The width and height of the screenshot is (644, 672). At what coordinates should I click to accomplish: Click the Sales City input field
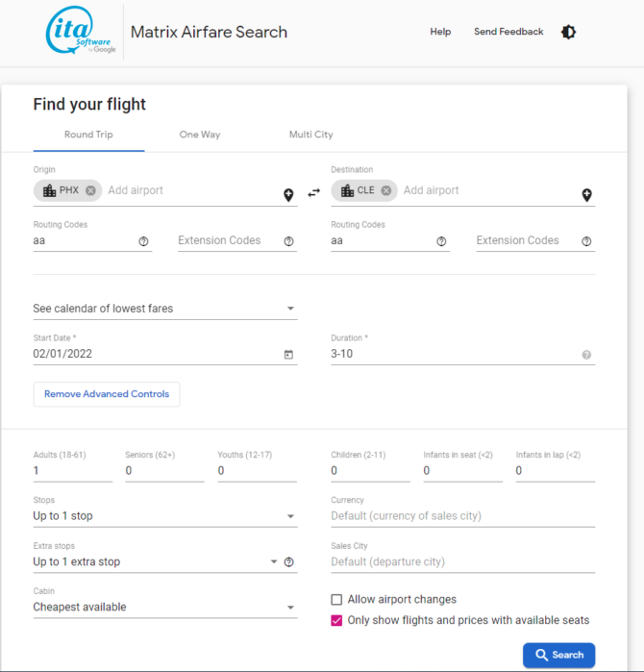tap(462, 561)
